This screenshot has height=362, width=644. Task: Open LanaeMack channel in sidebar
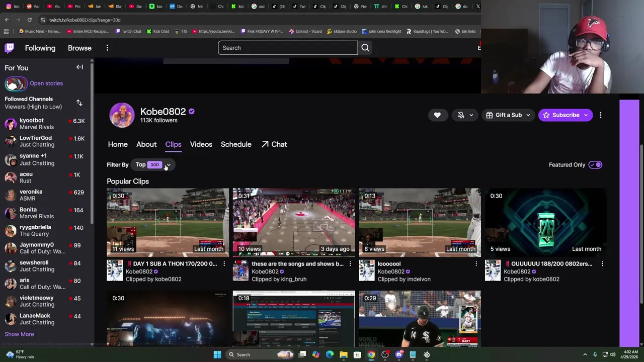[x=45, y=319]
